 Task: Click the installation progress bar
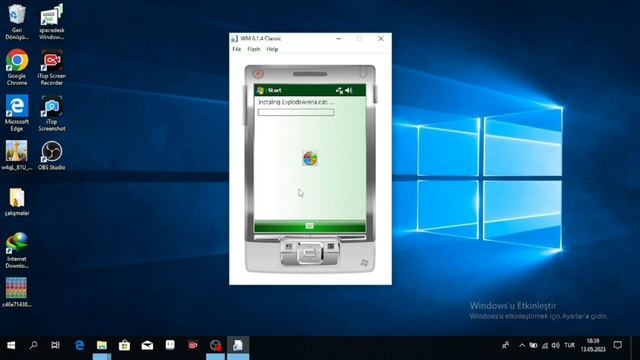(x=296, y=112)
